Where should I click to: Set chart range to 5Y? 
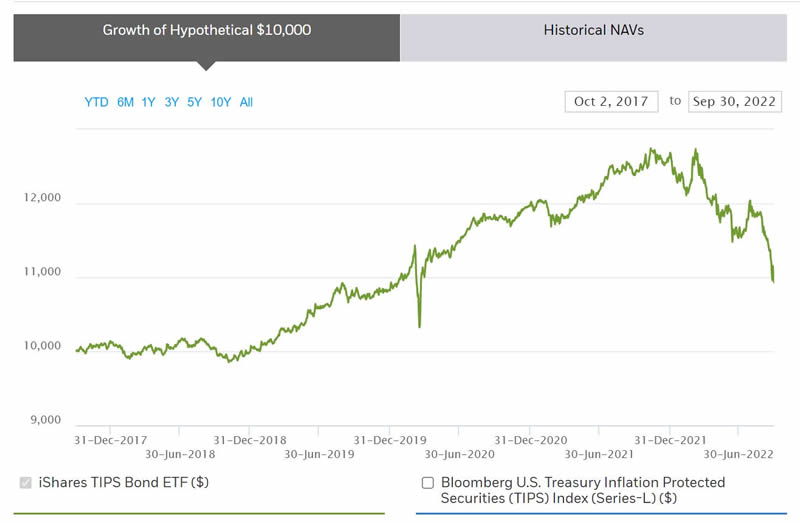click(194, 102)
